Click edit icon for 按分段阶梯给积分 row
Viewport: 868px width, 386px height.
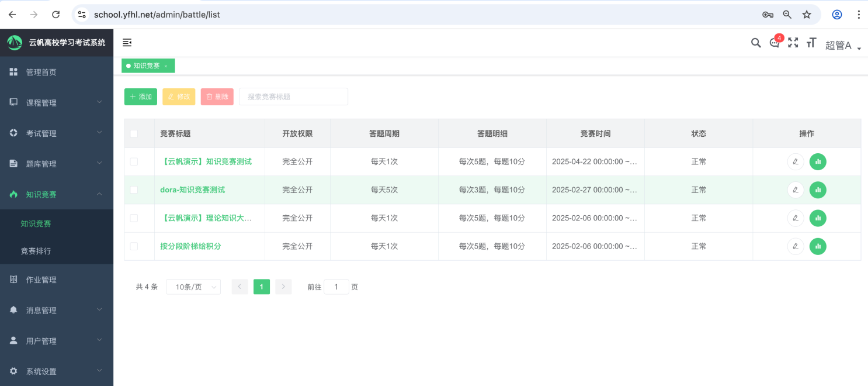point(796,246)
